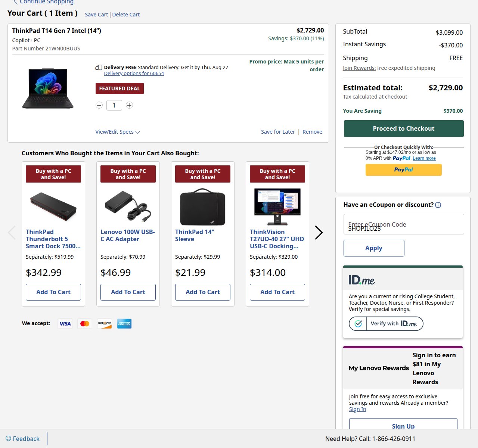The height and width of the screenshot is (448, 478).
Task: Click Join Rewards link
Action: click(x=359, y=68)
